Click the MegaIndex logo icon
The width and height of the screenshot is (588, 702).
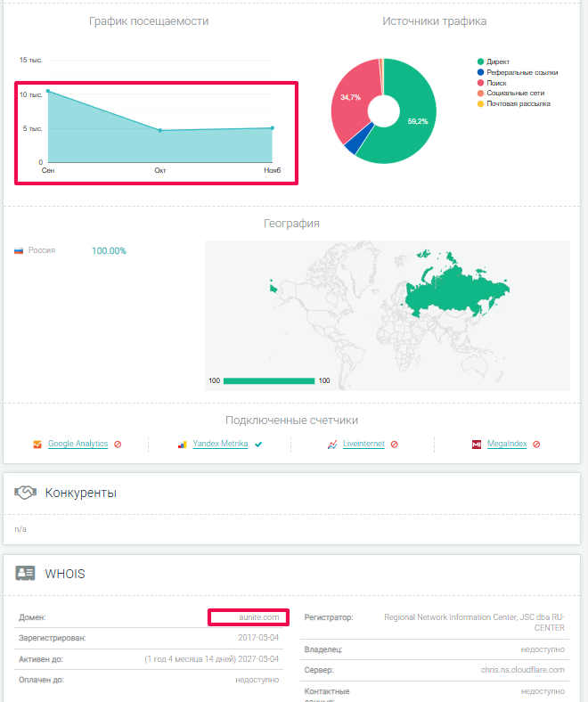477,444
